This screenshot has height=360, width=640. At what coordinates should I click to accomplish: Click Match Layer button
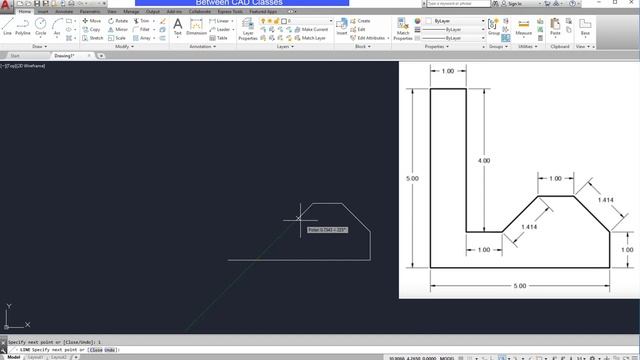tap(310, 38)
